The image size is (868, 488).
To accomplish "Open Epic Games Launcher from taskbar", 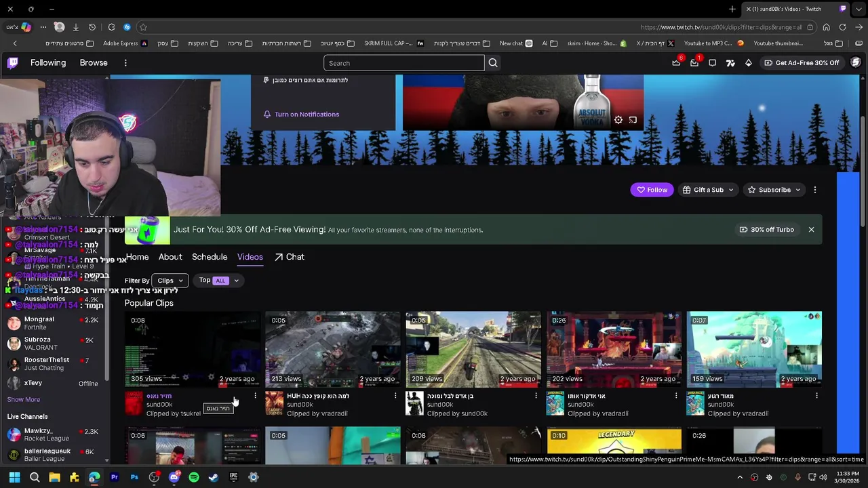I will click(234, 477).
